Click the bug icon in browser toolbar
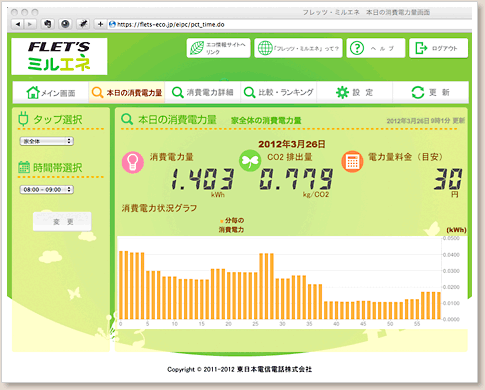The width and height of the screenshot is (485, 390). (x=83, y=24)
